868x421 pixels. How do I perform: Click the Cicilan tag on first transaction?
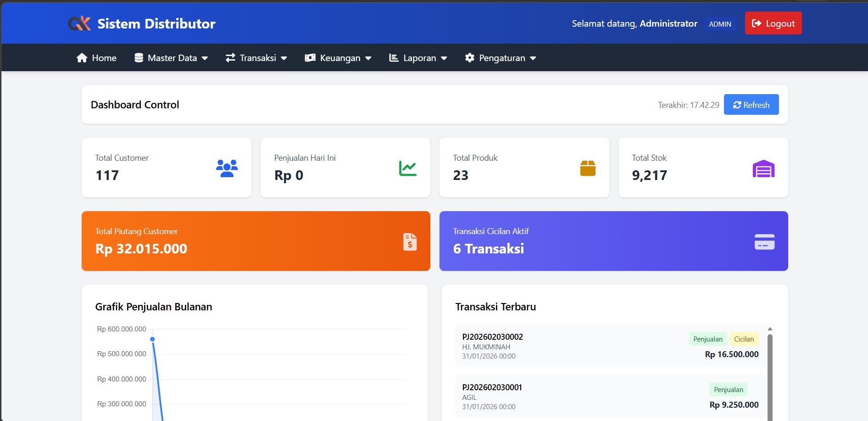[x=744, y=339]
